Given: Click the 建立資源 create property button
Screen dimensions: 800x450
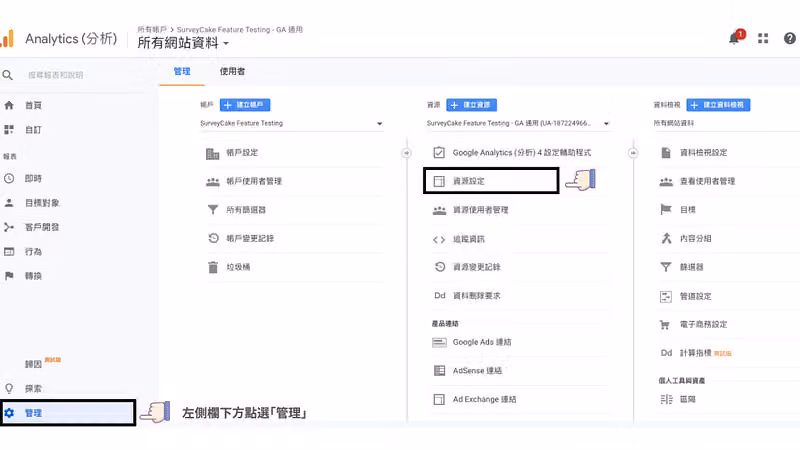Looking at the screenshot, I should [471, 105].
